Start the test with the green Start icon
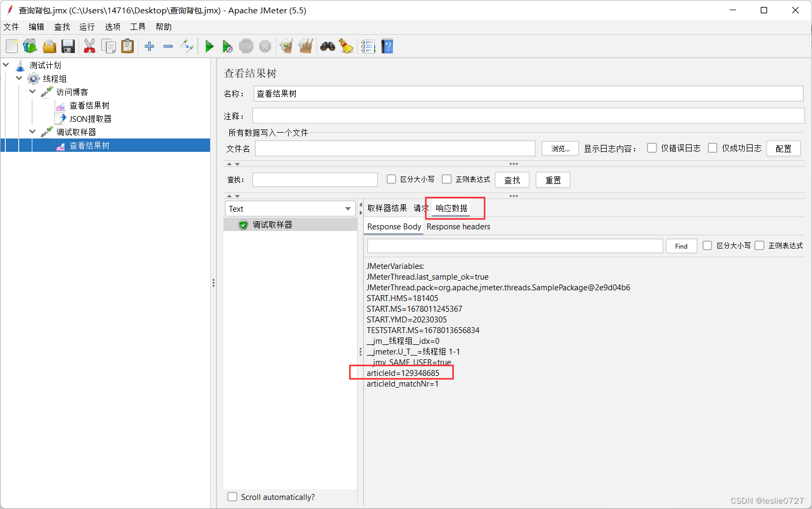Viewport: 812px width, 509px height. (209, 46)
